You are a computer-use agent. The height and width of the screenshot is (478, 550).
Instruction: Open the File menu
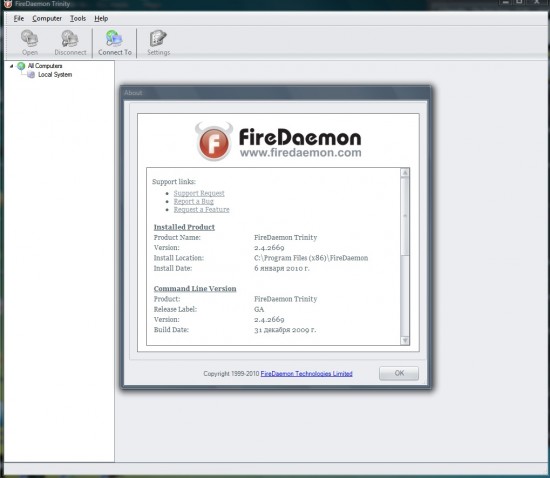19,19
